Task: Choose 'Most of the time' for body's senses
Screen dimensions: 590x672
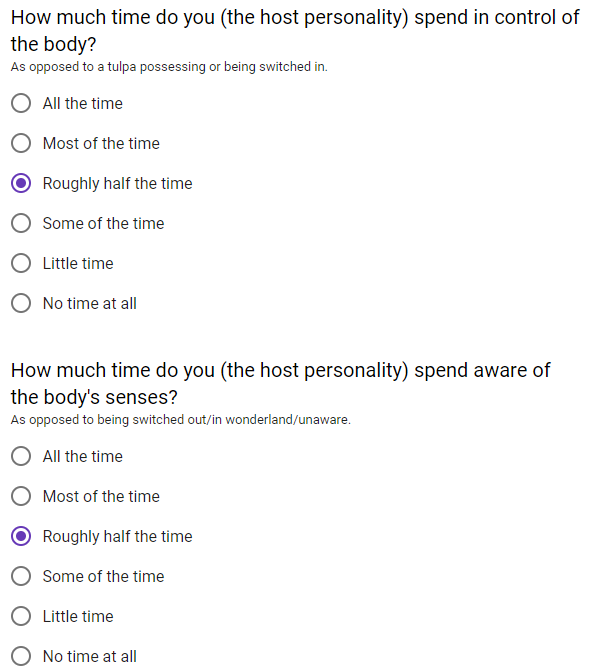Action: point(21,496)
